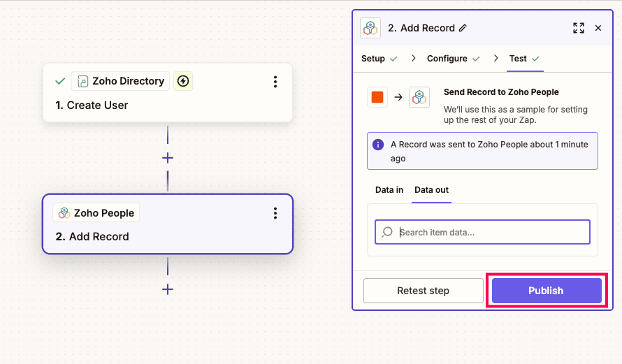This screenshot has height=364, width=622.
Task: Click the Search item data field
Action: (x=489, y=232)
